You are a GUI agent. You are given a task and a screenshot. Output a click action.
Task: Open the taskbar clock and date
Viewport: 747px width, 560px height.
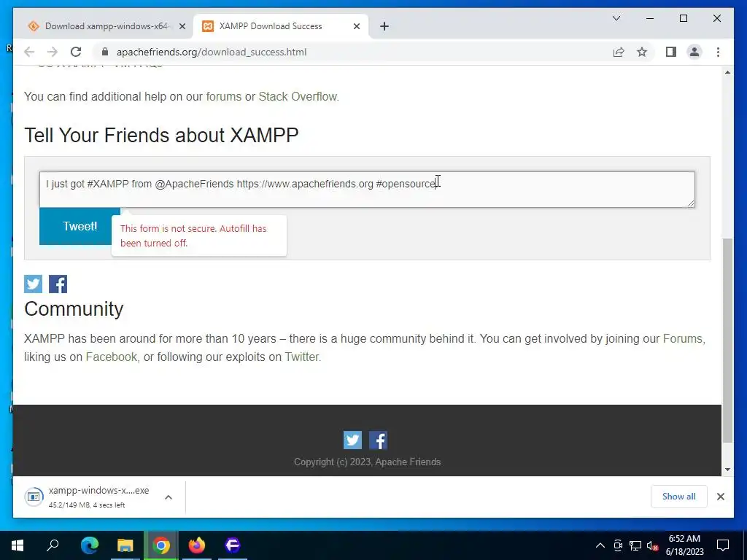tap(684, 545)
